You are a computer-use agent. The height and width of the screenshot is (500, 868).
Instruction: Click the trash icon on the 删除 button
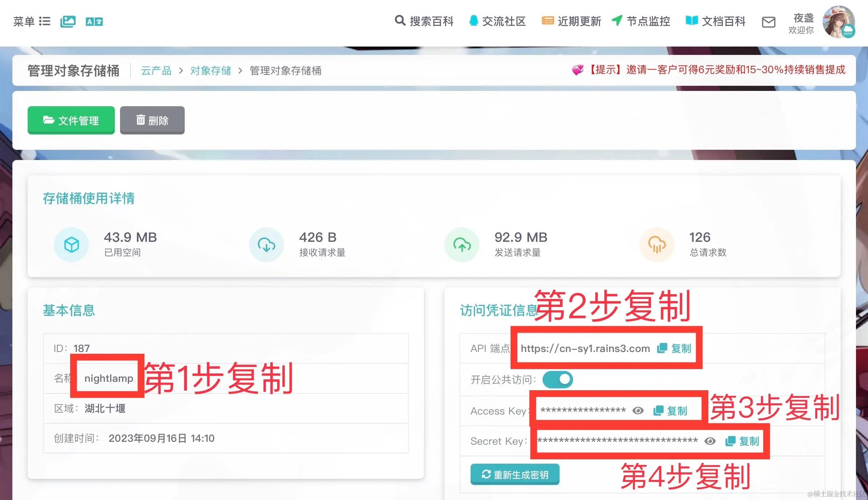141,120
